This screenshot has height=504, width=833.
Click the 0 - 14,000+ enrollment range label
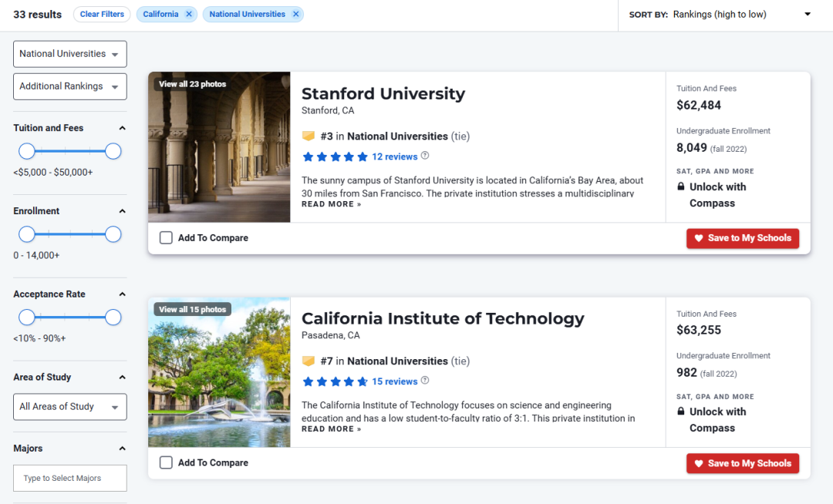pos(36,255)
